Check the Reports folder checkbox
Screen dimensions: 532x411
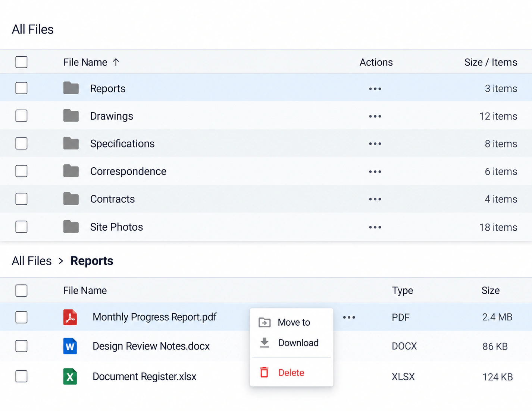pos(21,88)
